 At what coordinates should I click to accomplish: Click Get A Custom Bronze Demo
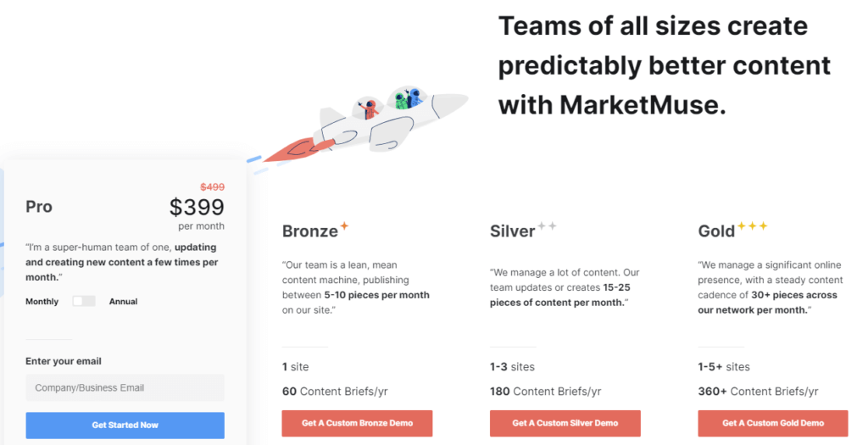coord(357,423)
